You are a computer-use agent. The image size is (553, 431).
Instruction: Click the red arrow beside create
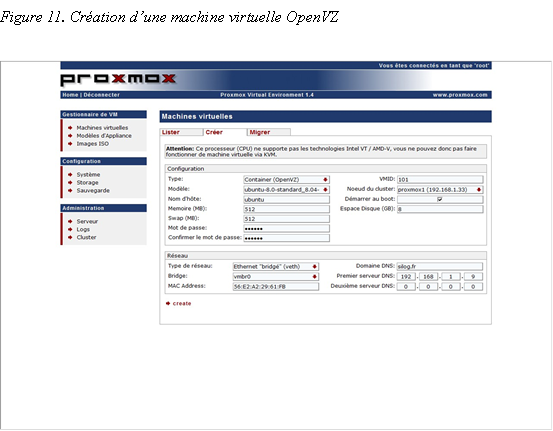[168, 303]
